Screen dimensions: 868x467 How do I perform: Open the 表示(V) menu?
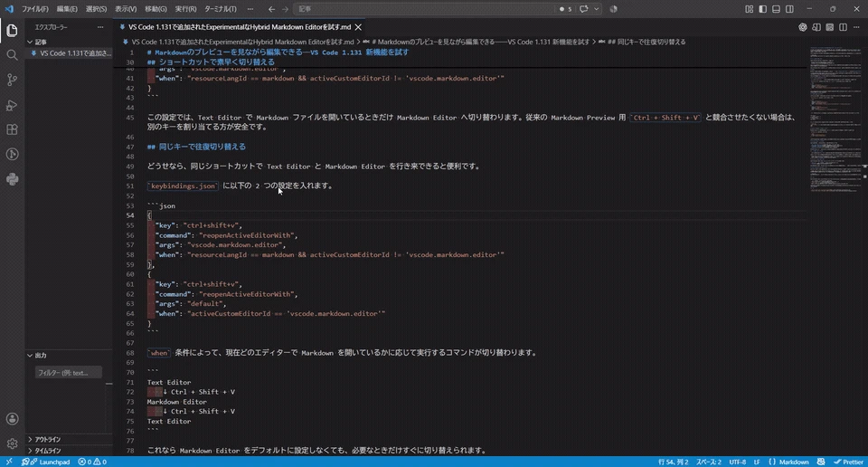pos(126,9)
